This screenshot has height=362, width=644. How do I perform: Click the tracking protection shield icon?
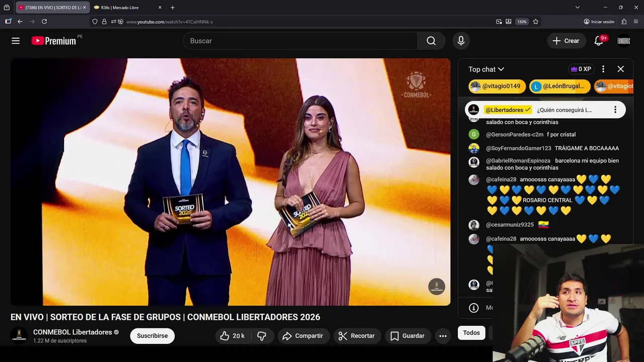pos(95,22)
